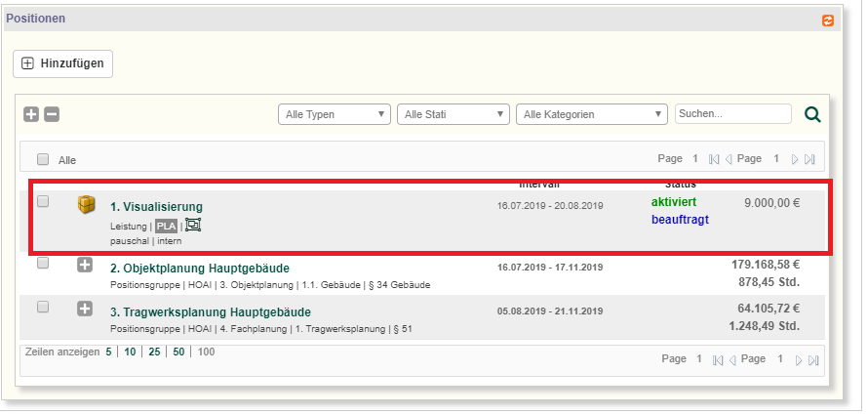The height and width of the screenshot is (414, 868).
Task: Open the Alle Typen dropdown
Action: click(x=334, y=114)
